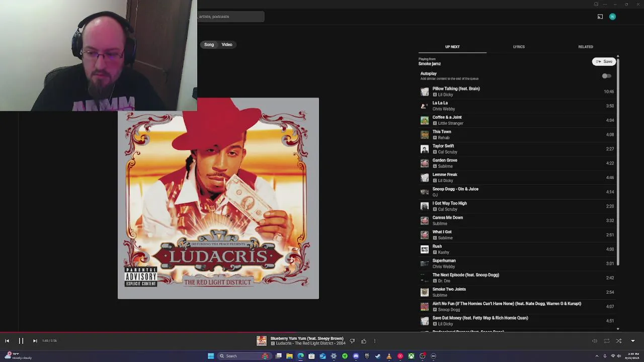Open File Explorer from the taskbar
The height and width of the screenshot is (362, 644).
(289, 356)
